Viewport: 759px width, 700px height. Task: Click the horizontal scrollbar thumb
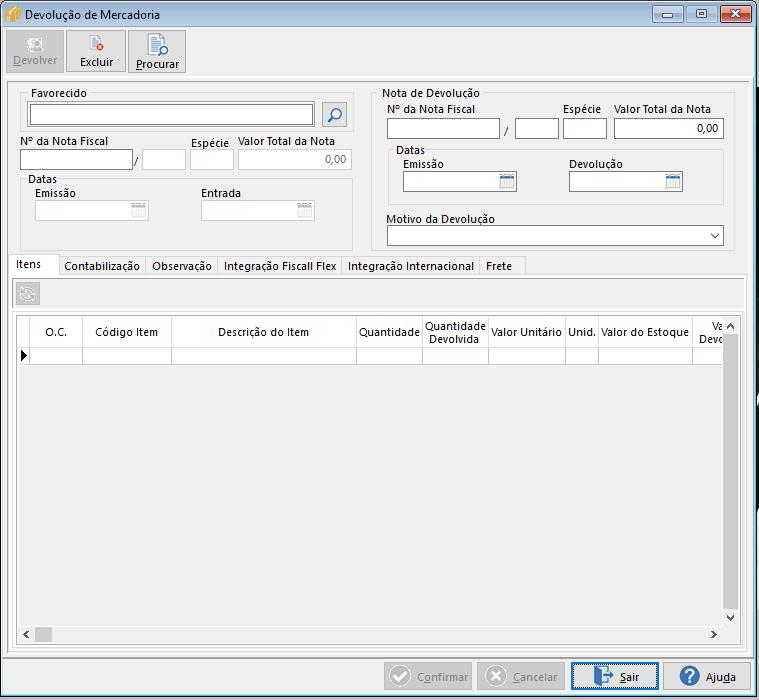(x=44, y=634)
